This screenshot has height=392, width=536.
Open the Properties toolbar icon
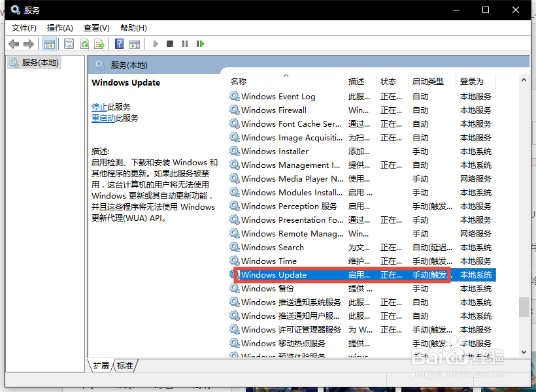click(69, 44)
